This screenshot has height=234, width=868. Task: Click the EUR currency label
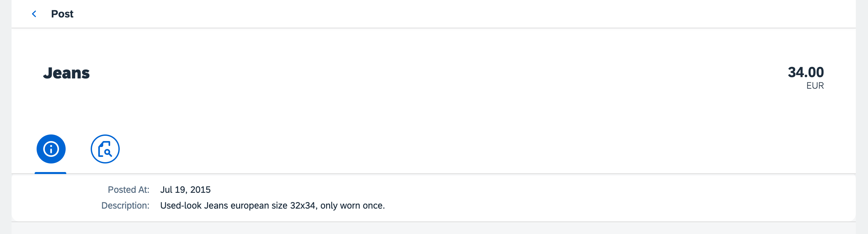pyautogui.click(x=815, y=86)
